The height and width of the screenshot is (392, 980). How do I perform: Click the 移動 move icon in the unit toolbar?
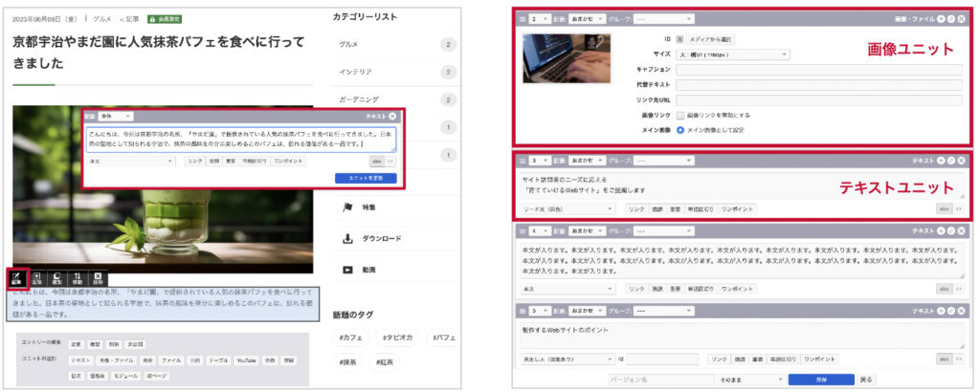click(78, 278)
